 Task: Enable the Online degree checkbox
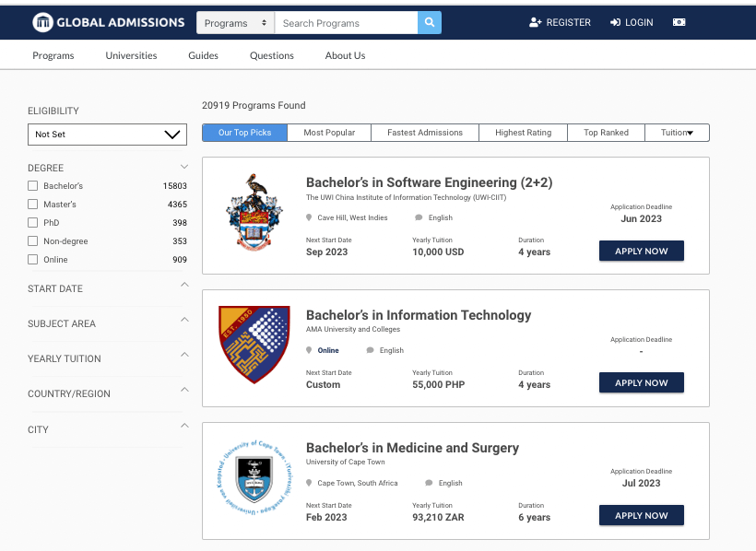(33, 259)
